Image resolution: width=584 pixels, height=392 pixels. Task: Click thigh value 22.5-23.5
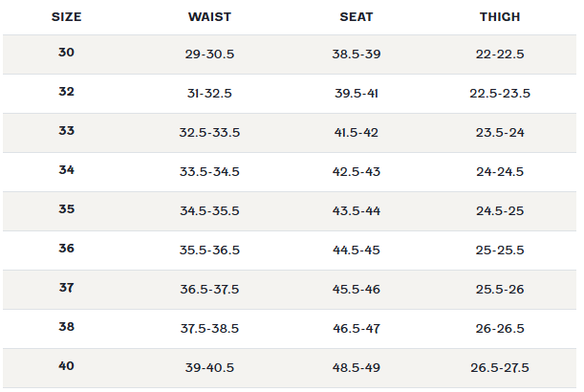[x=500, y=93]
